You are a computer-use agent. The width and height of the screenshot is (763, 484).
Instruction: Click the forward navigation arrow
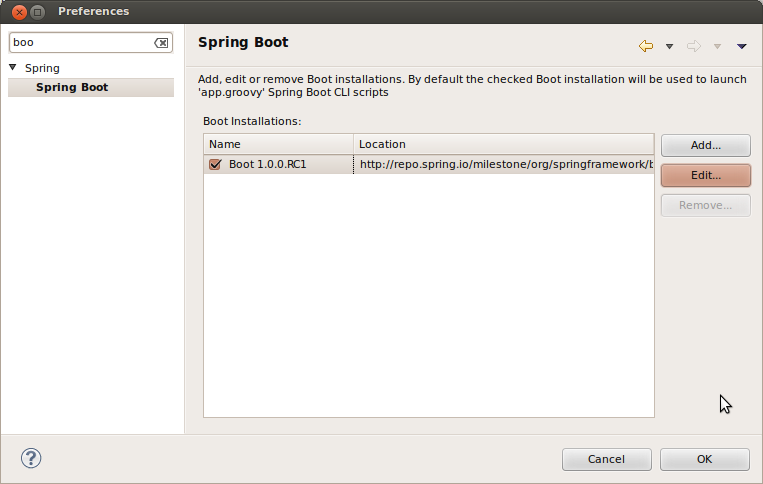coord(694,46)
